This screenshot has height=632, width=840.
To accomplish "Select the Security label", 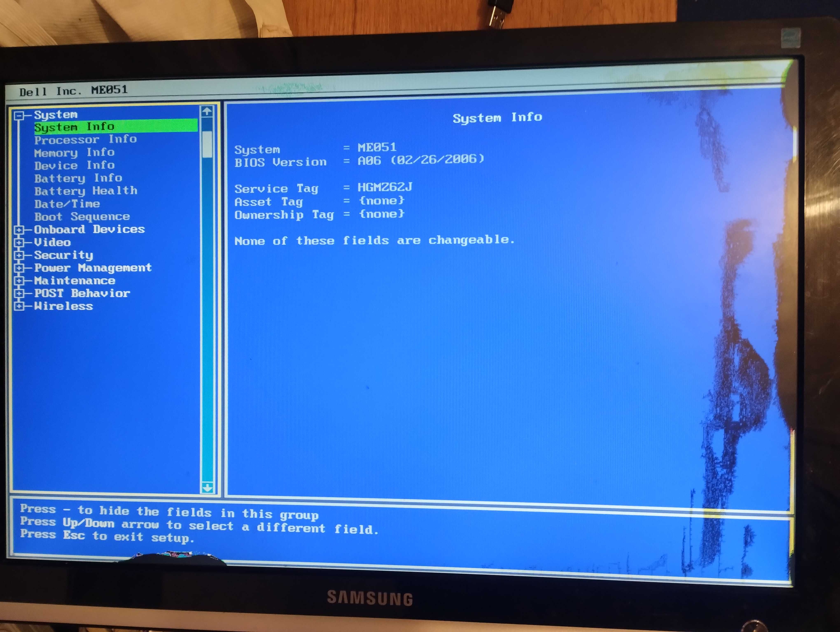I will tap(64, 255).
